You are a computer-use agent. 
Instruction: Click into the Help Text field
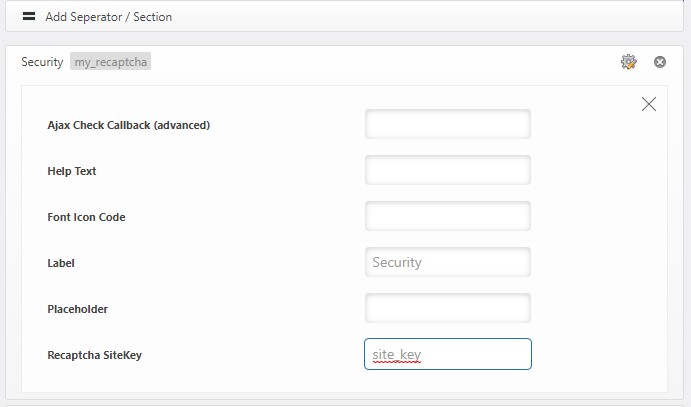(447, 171)
